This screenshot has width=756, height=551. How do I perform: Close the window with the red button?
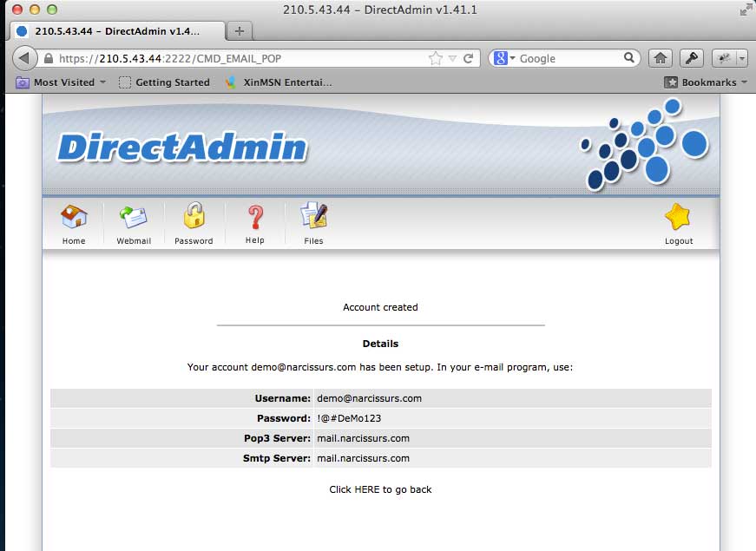17,10
